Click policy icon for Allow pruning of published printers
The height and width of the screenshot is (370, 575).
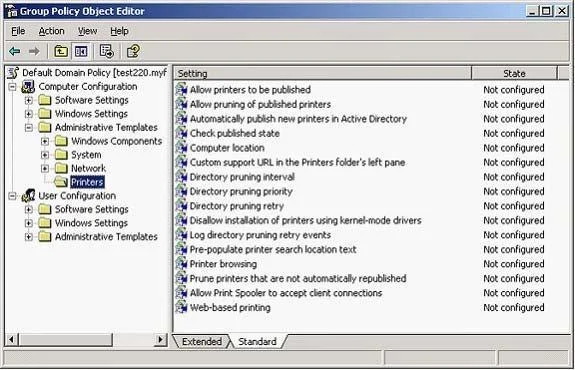click(182, 104)
